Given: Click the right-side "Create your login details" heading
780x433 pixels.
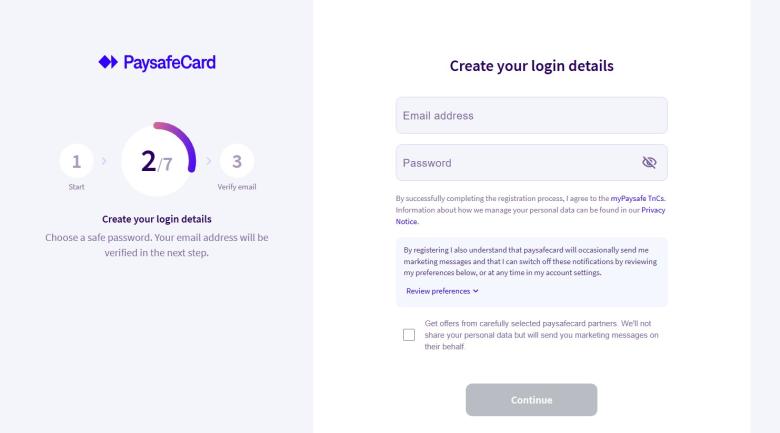Looking at the screenshot, I should pos(531,66).
